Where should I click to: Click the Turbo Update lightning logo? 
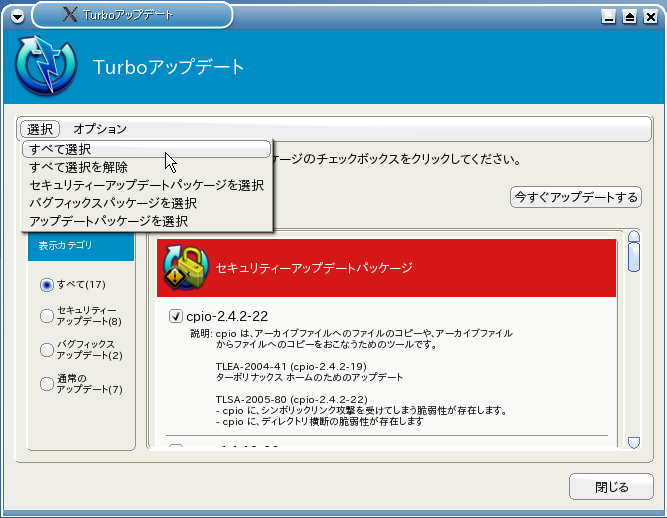46,65
